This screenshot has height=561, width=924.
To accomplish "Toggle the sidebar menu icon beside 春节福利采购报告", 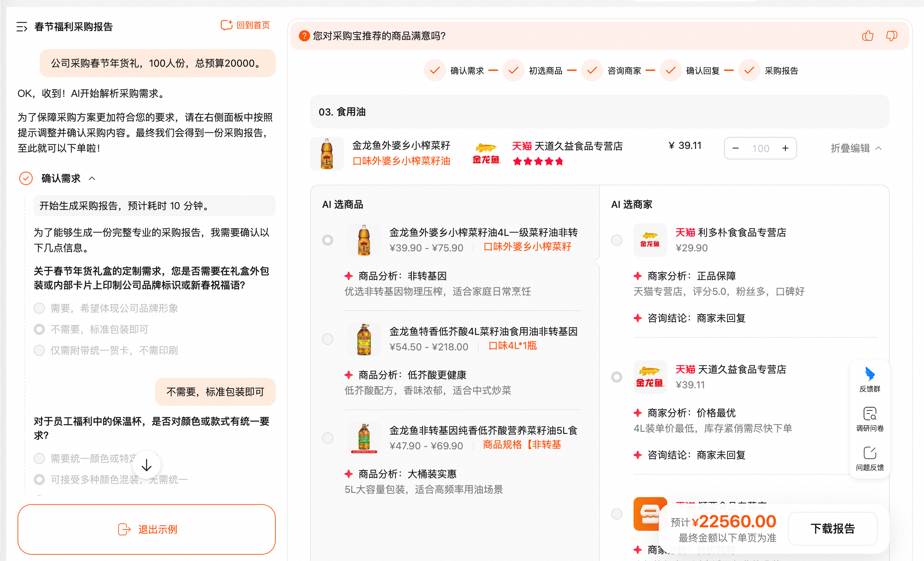I will tap(22, 27).
